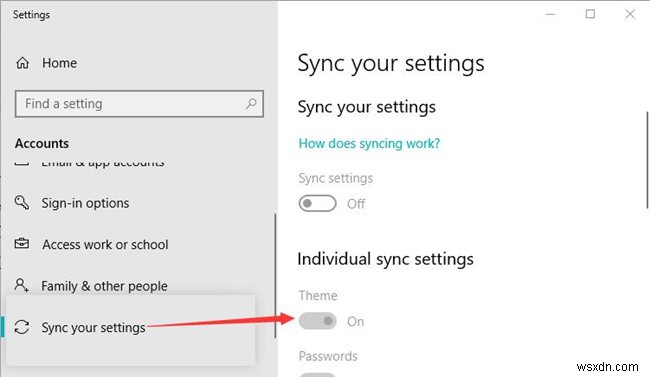Open 'How does syncing work?' link
This screenshot has width=650, height=377.
pyautogui.click(x=369, y=144)
